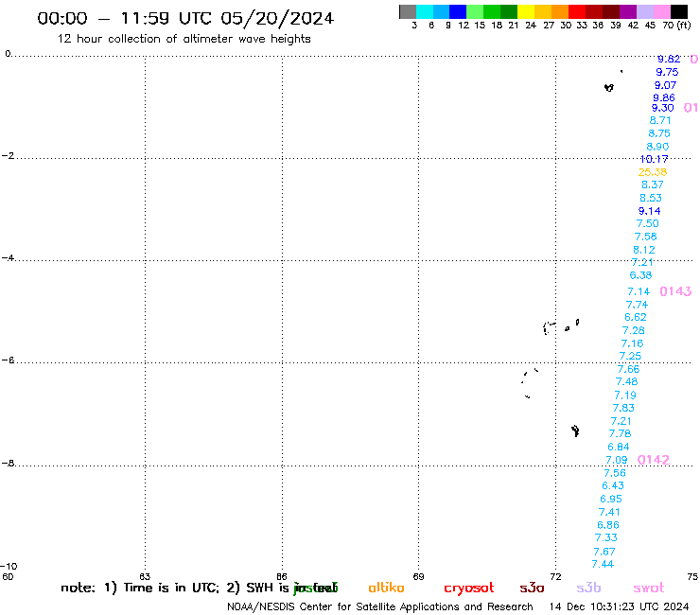Click the red 'cryosat' satellite label

pyautogui.click(x=469, y=589)
